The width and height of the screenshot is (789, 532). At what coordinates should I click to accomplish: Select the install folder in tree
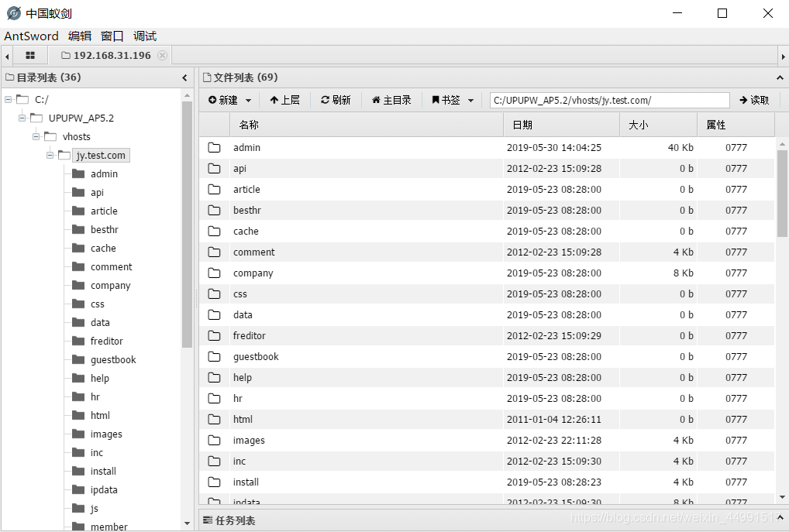[x=103, y=471]
